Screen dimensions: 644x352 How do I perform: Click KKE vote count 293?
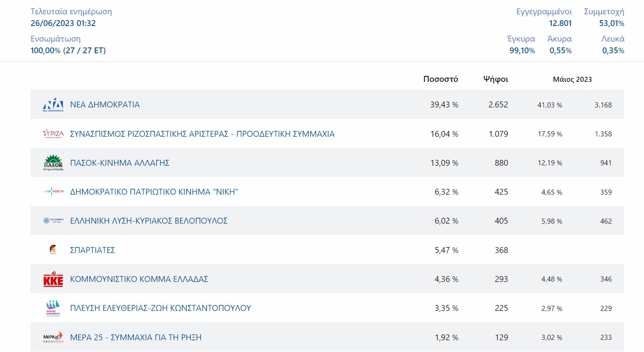pyautogui.click(x=501, y=279)
